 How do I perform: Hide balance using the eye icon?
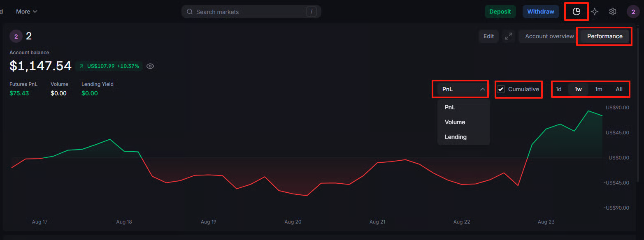pos(150,66)
